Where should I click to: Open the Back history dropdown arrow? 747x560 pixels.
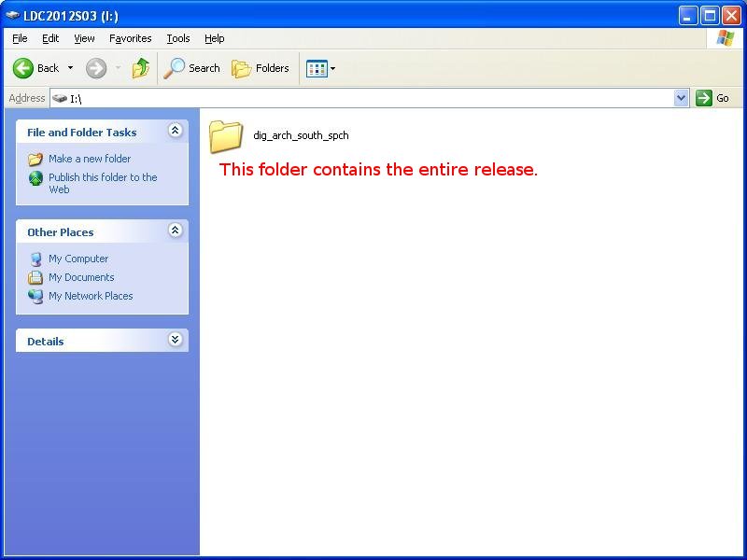[x=71, y=68]
